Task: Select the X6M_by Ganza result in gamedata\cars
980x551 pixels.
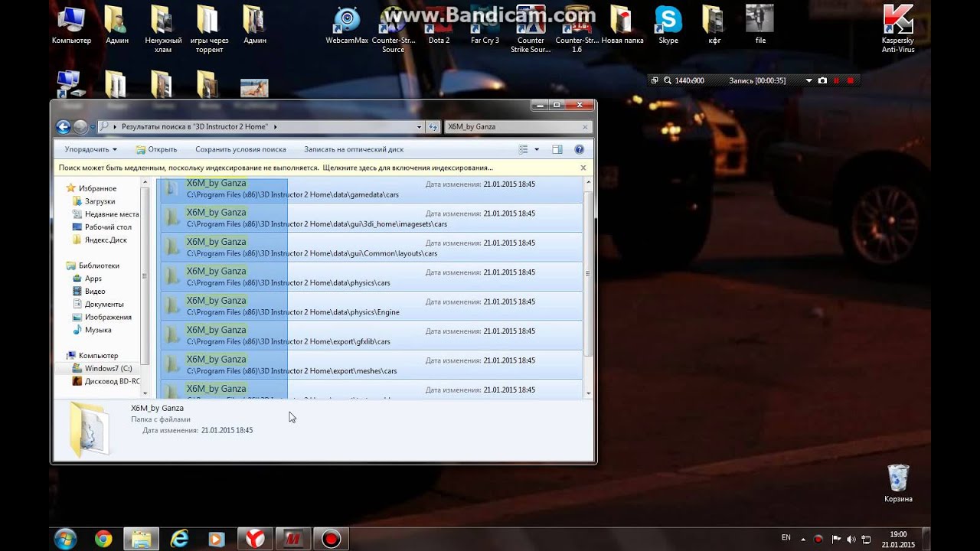Action: (x=371, y=189)
